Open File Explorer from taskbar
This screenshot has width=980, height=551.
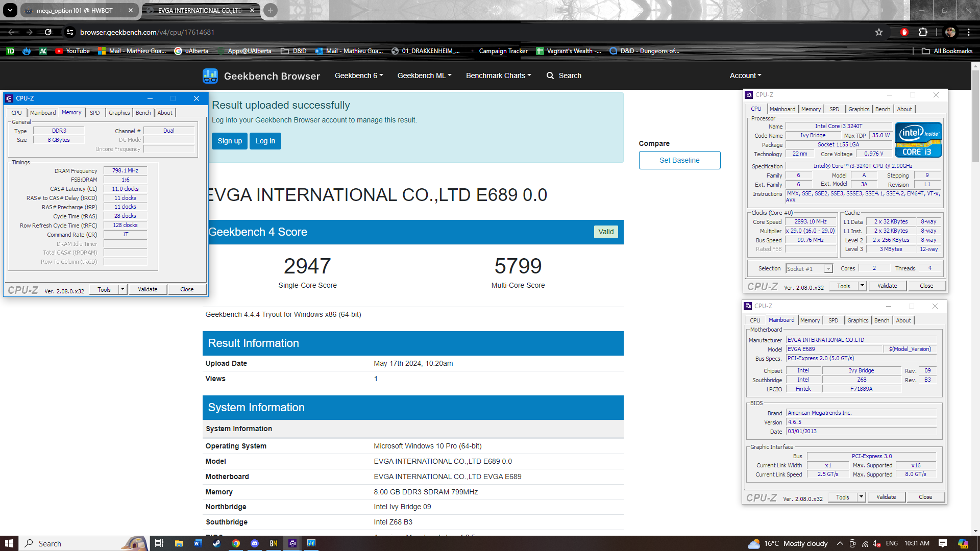pos(179,543)
